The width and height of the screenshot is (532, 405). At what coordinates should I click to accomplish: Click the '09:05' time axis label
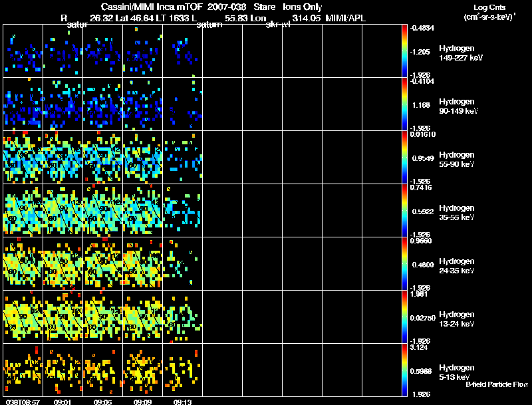pyautogui.click(x=103, y=402)
